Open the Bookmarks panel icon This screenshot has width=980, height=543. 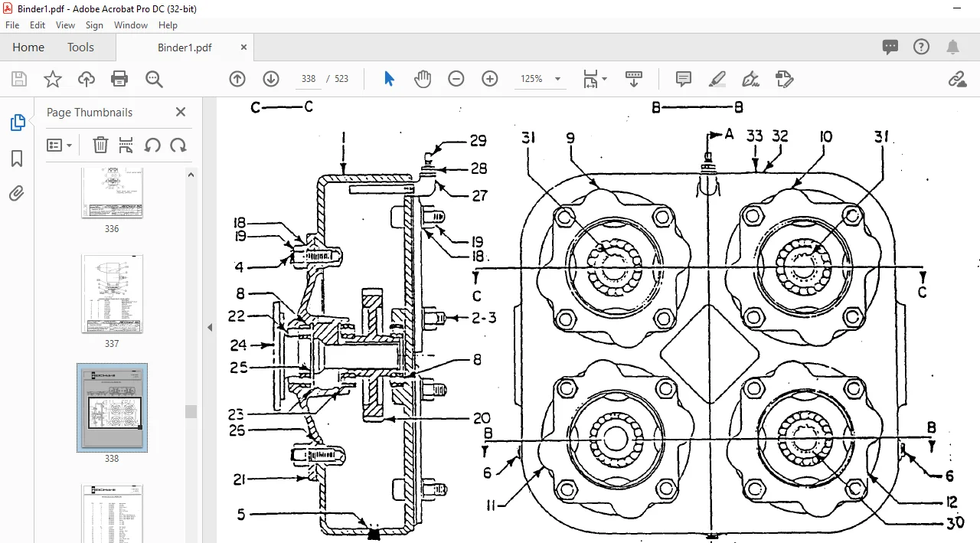click(x=17, y=159)
